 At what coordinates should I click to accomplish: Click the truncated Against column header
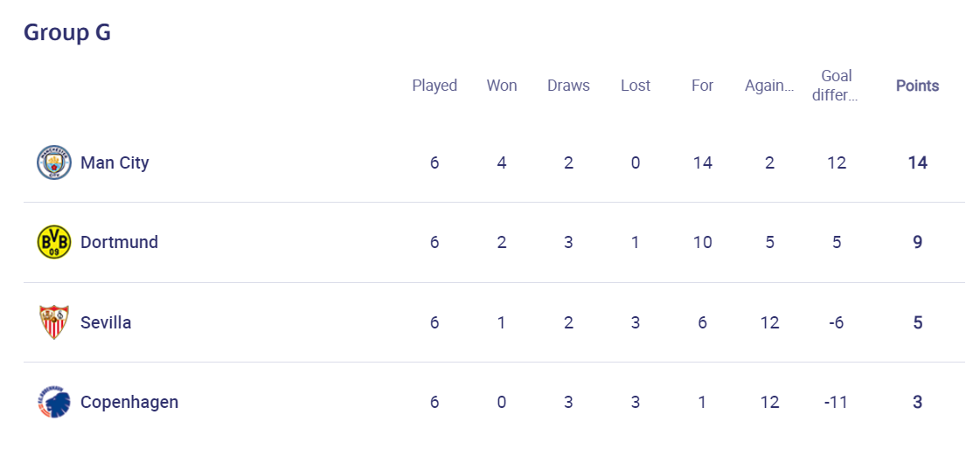tap(769, 86)
